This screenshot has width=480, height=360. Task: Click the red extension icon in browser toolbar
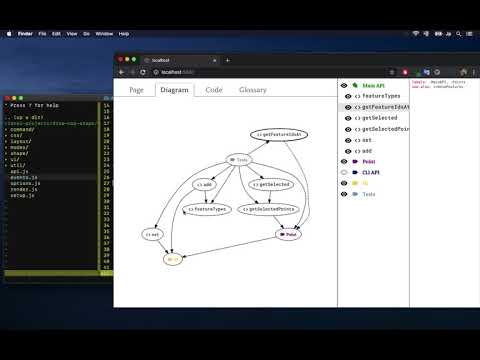[405, 72]
